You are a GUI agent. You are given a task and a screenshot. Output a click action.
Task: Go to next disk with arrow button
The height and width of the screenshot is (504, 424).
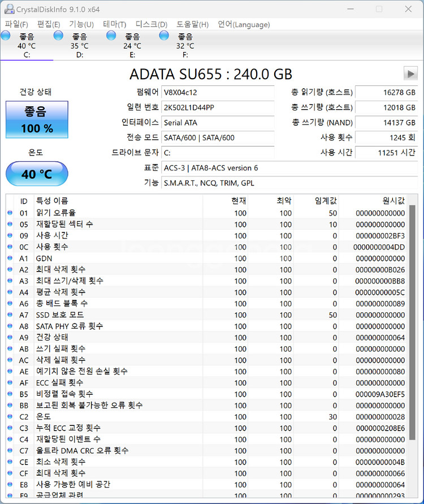tap(410, 74)
